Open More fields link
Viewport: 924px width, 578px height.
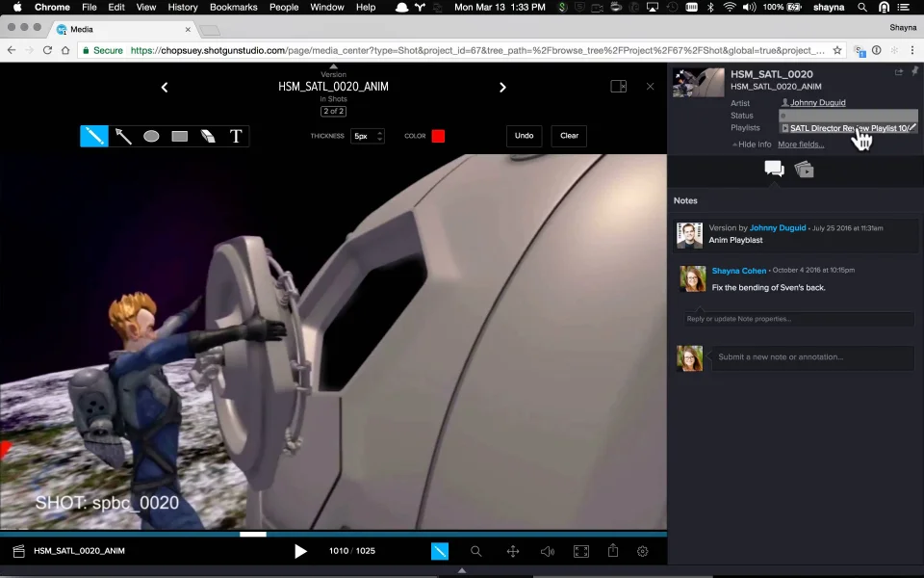point(801,144)
